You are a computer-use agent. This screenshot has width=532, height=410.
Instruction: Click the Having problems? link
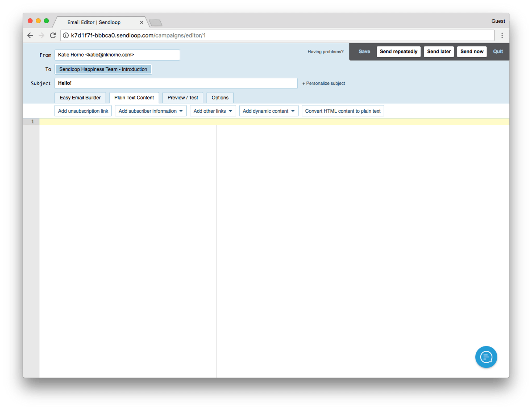click(325, 52)
